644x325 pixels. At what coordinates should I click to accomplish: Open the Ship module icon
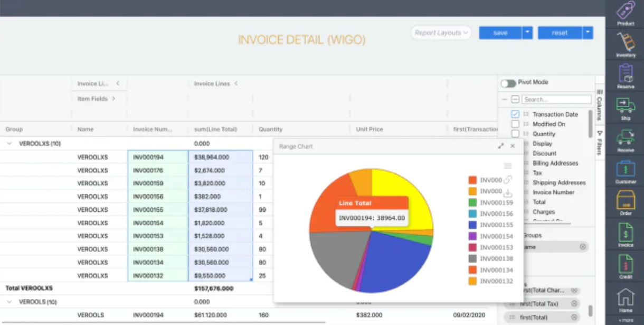tap(626, 108)
